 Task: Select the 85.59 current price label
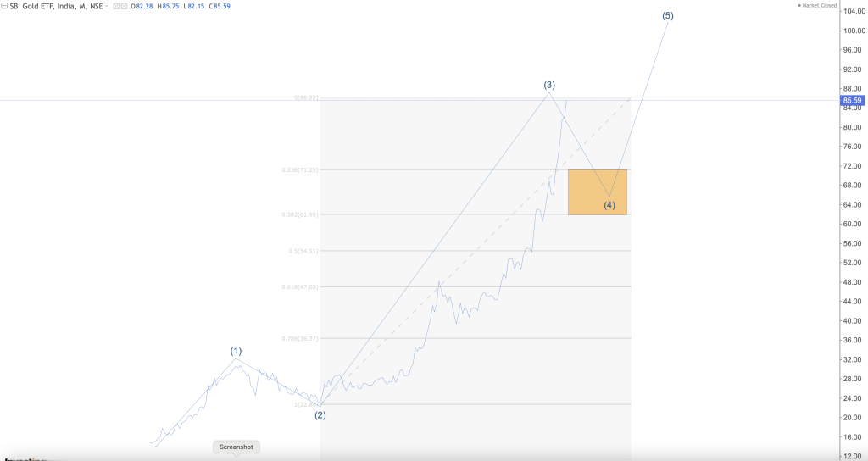click(852, 101)
